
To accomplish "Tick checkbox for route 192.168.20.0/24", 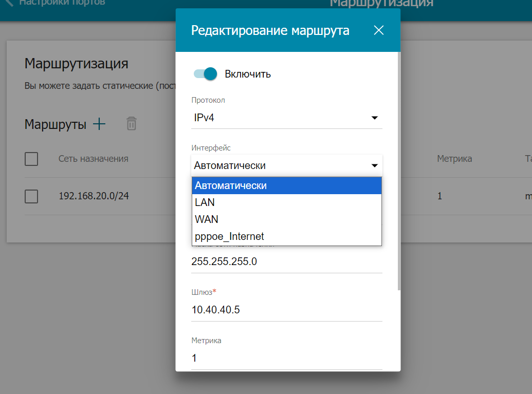I will (31, 196).
